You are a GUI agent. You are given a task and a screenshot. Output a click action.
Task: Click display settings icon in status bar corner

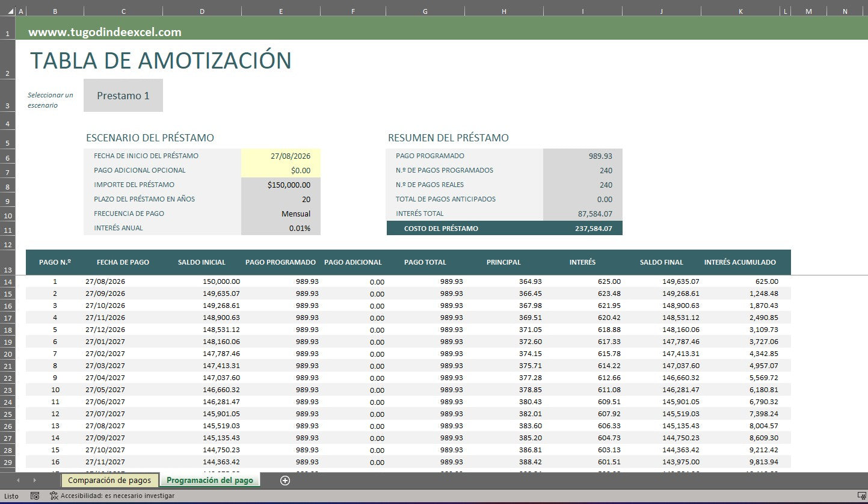coord(861,496)
